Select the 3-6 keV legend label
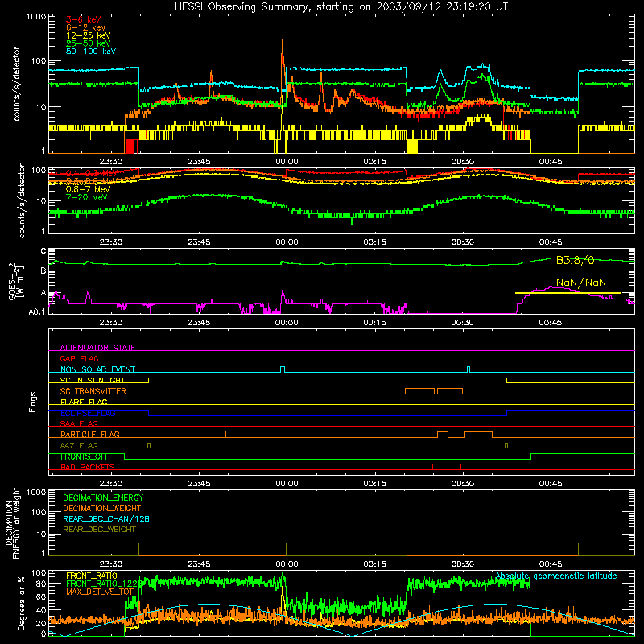The width and height of the screenshot is (644, 644). click(x=84, y=19)
